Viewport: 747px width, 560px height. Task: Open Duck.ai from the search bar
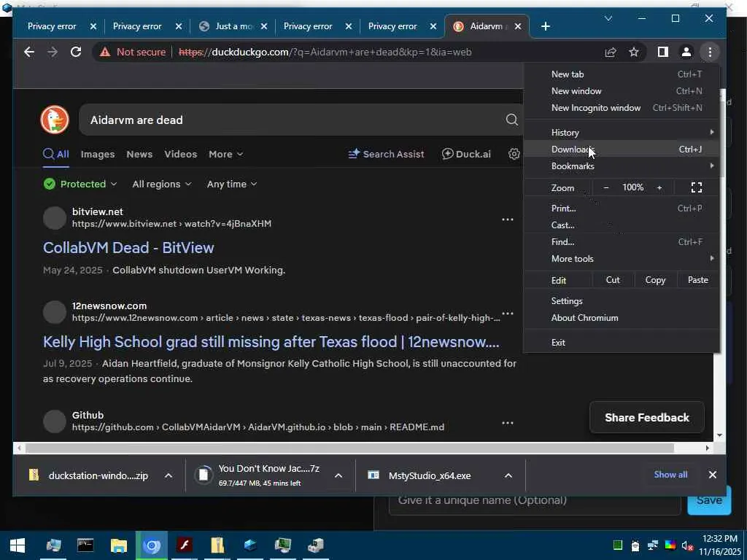coord(466,154)
